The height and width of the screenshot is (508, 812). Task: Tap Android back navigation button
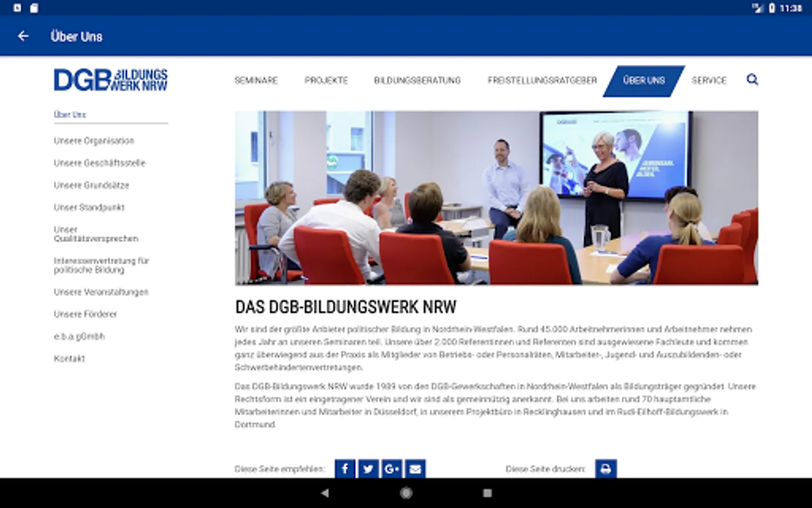(x=325, y=493)
